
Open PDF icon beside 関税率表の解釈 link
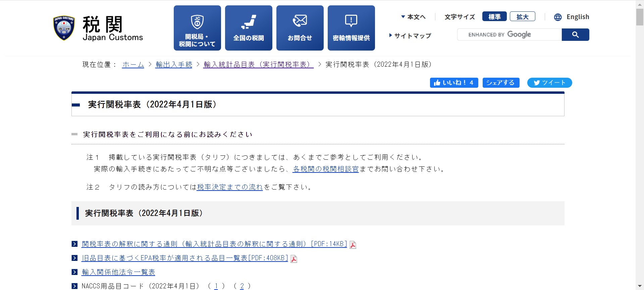pyautogui.click(x=353, y=245)
